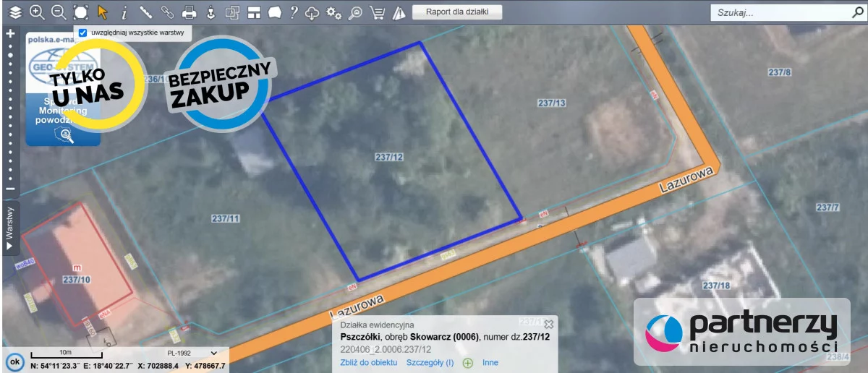Expand the Warstwy side panel

coord(10,228)
